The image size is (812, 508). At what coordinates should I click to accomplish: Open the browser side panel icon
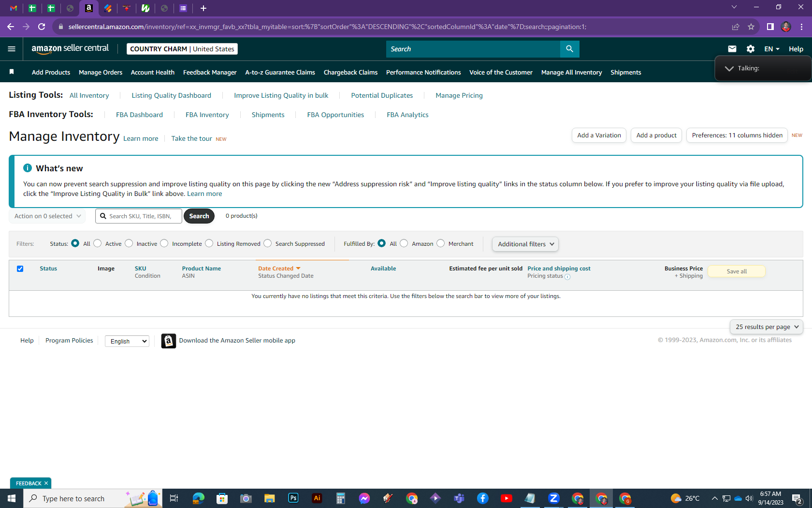click(x=770, y=27)
